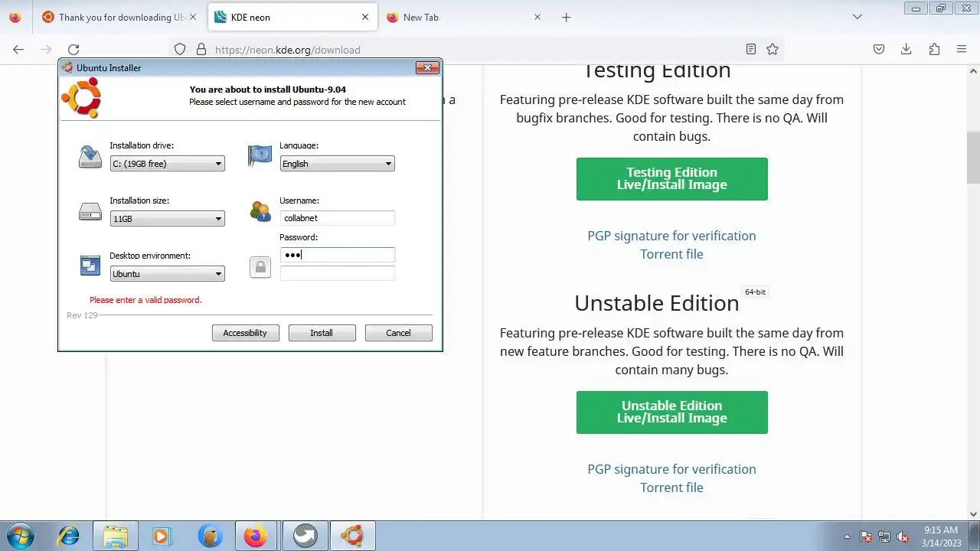This screenshot has width=980, height=551.
Task: Bookmark this page with the star icon
Action: 773,49
